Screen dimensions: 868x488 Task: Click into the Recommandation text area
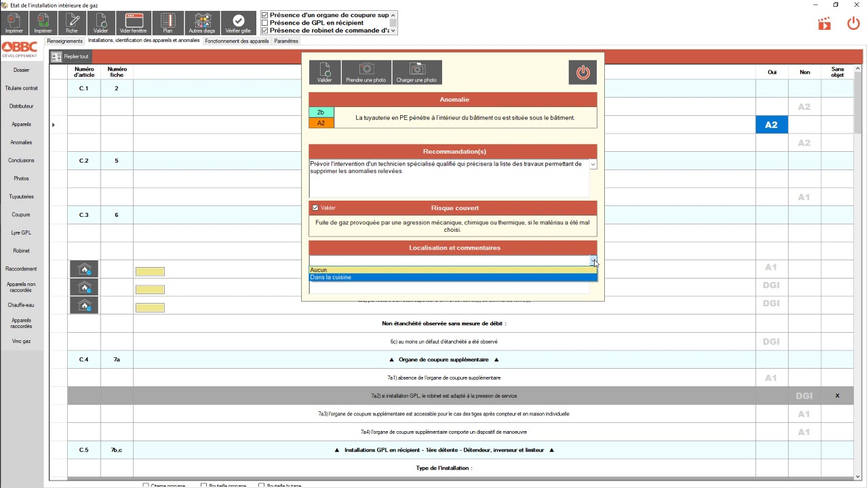(449, 178)
